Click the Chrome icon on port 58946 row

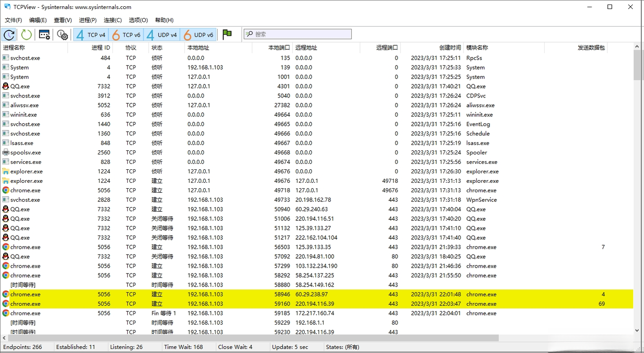[x=5, y=294]
